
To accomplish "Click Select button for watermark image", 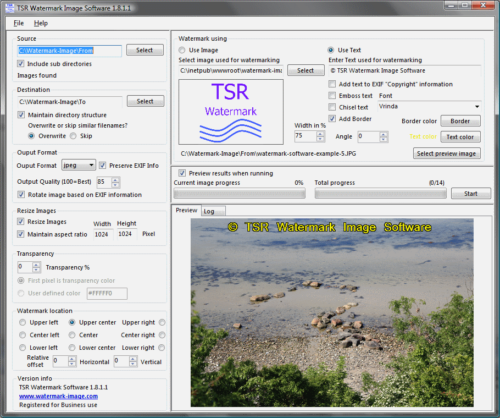I will pos(306,70).
